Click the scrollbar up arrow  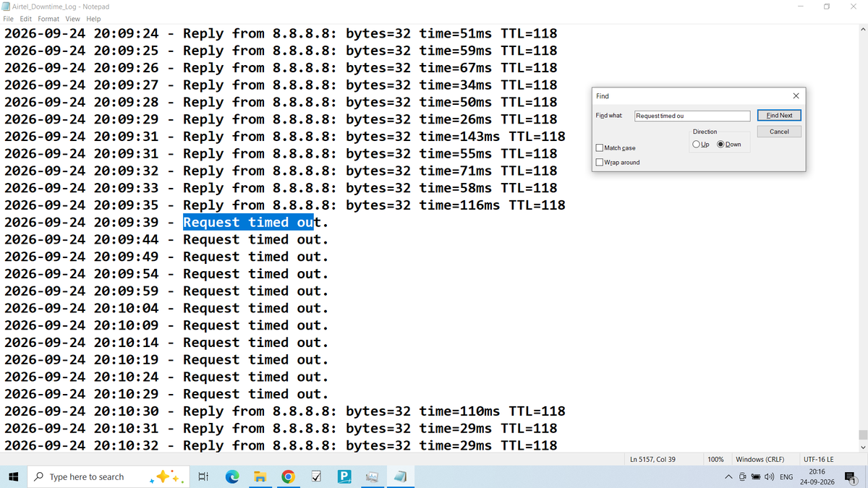pyautogui.click(x=861, y=30)
